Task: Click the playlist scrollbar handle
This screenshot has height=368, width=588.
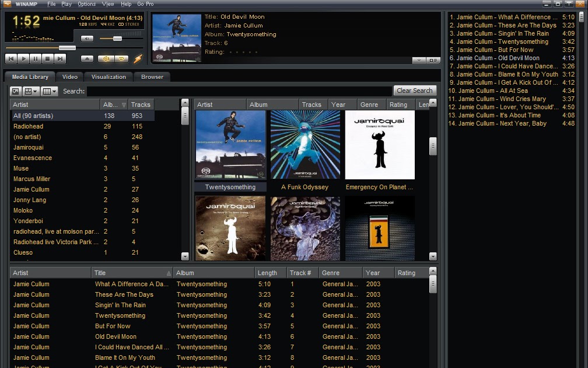Action: point(581,17)
